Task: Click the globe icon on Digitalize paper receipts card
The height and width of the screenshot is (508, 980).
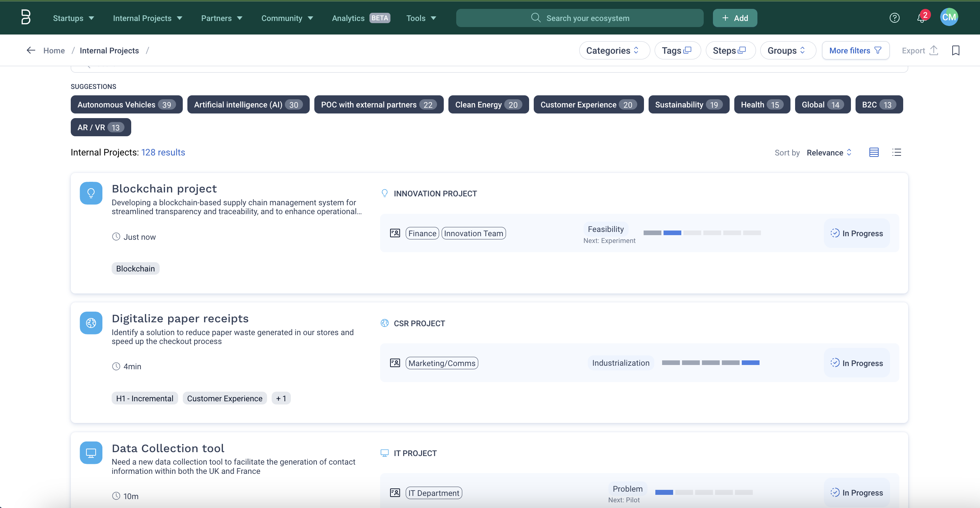Action: 91,323
